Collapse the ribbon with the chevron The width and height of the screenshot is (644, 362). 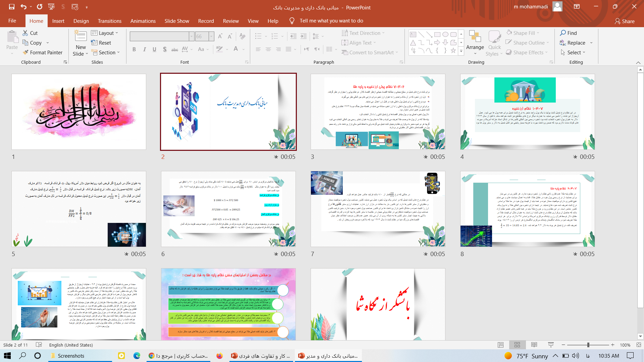click(x=638, y=63)
